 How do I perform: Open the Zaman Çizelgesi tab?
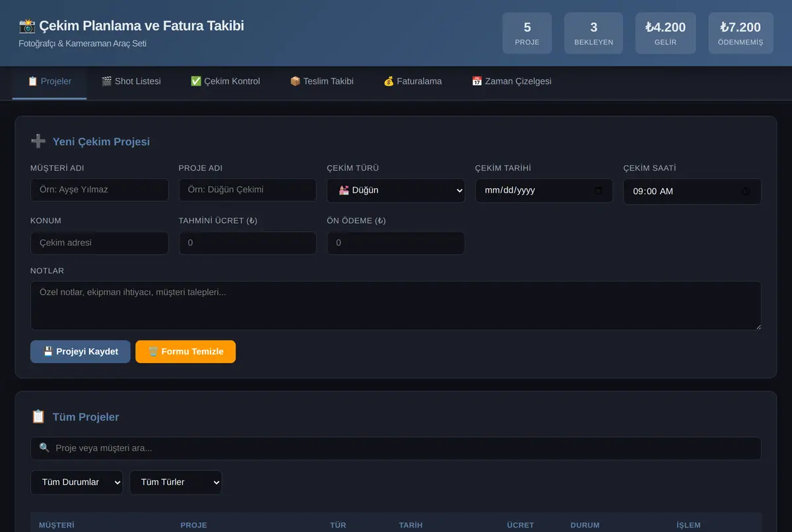point(511,82)
